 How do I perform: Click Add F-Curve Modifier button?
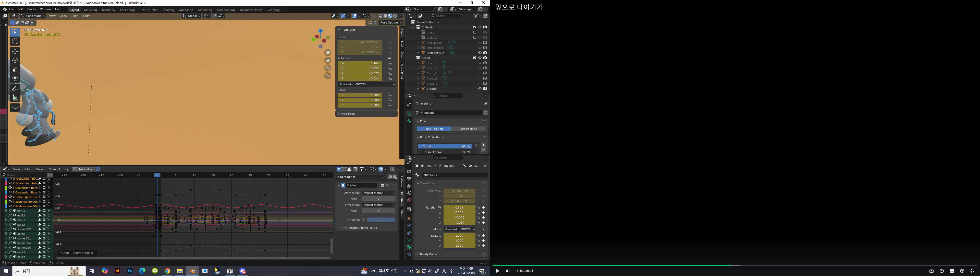click(78, 253)
